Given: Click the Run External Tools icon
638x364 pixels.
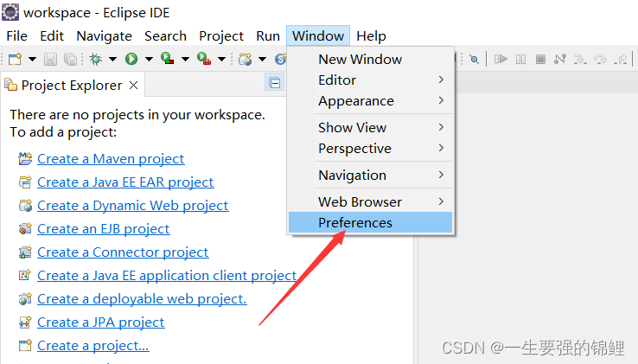Looking at the screenshot, I should click(x=204, y=59).
